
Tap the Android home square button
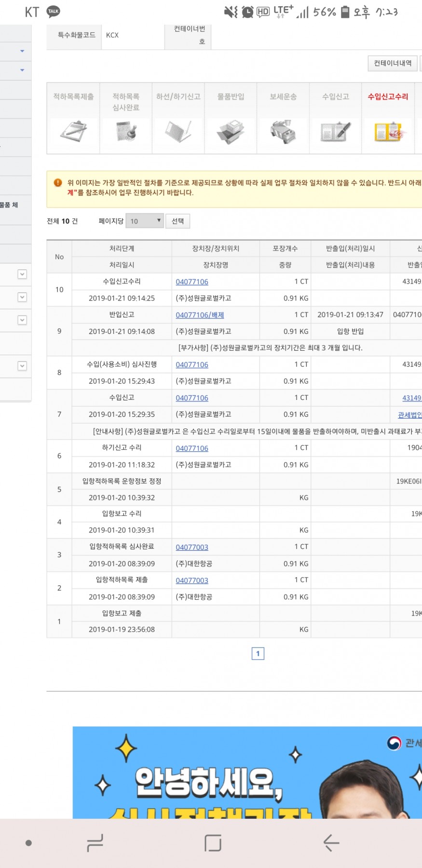(213, 842)
